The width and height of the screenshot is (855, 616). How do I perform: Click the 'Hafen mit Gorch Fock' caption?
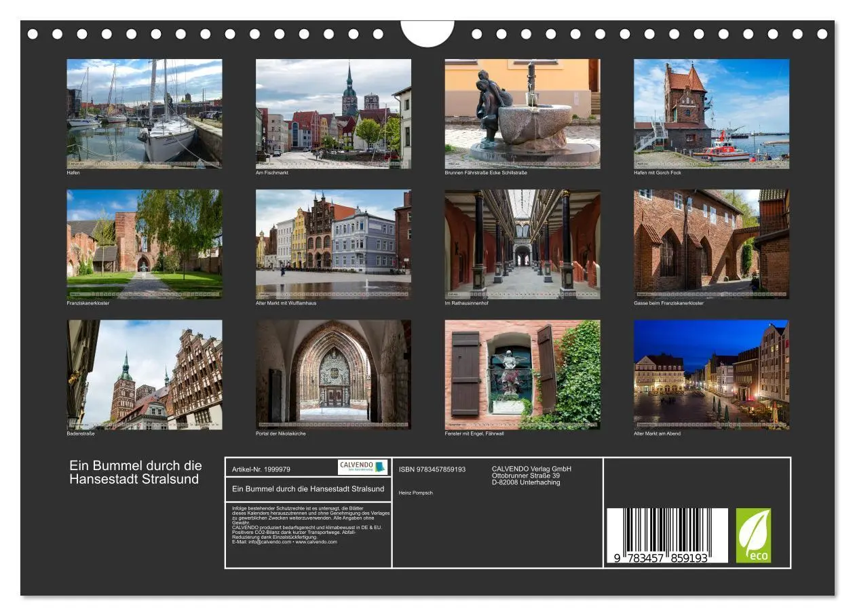pos(658,173)
